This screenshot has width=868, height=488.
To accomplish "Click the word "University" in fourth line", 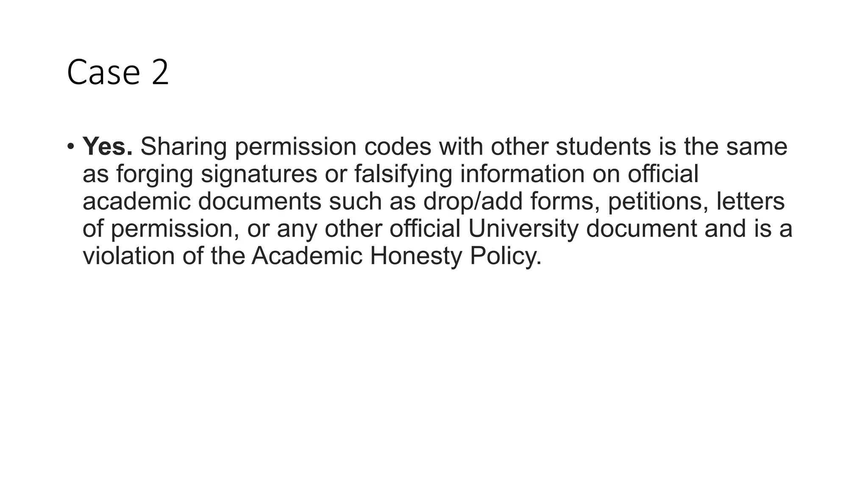I will (523, 229).
